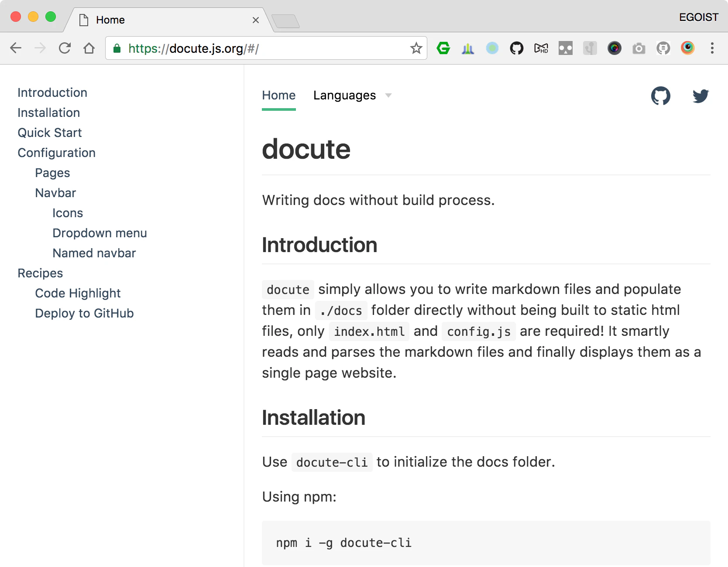Open the blue-green bars extension icon
728x567 pixels.
click(468, 48)
